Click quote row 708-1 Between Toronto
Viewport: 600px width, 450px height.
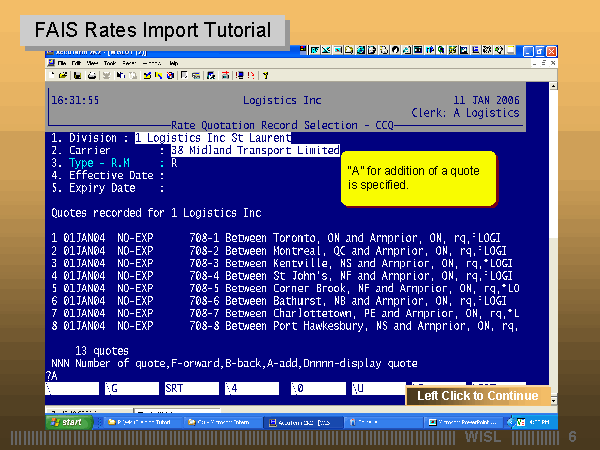[276, 238]
